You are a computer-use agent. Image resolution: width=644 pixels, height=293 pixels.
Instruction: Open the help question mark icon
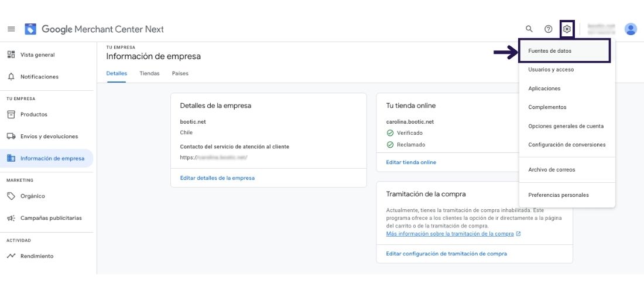549,29
